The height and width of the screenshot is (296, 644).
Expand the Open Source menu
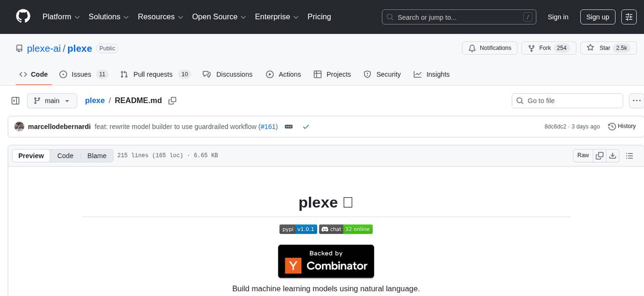(218, 17)
